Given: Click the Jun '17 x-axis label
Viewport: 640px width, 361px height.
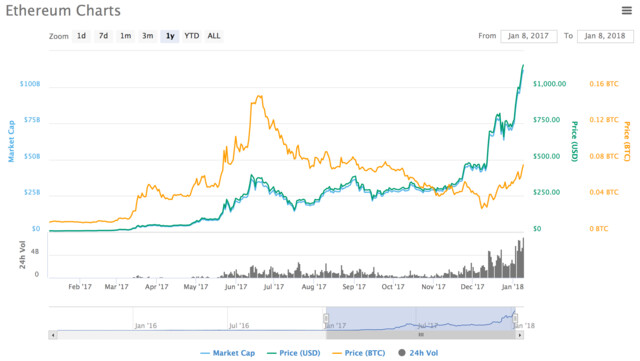Looking at the screenshot, I should [236, 287].
